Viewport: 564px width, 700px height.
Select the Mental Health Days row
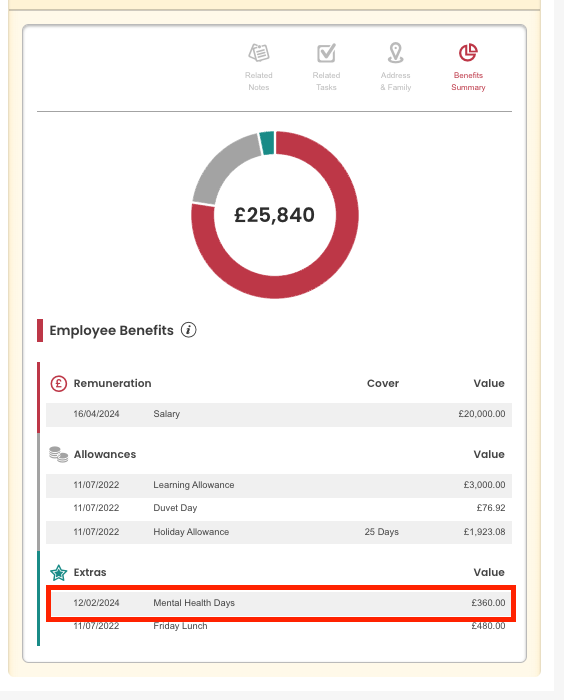[x=279, y=603]
